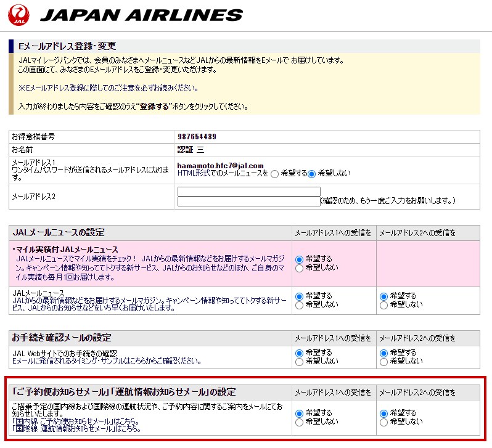Enable JALメールニュース delivery to address 2
The height and width of the screenshot is (448, 492).
[x=384, y=296]
